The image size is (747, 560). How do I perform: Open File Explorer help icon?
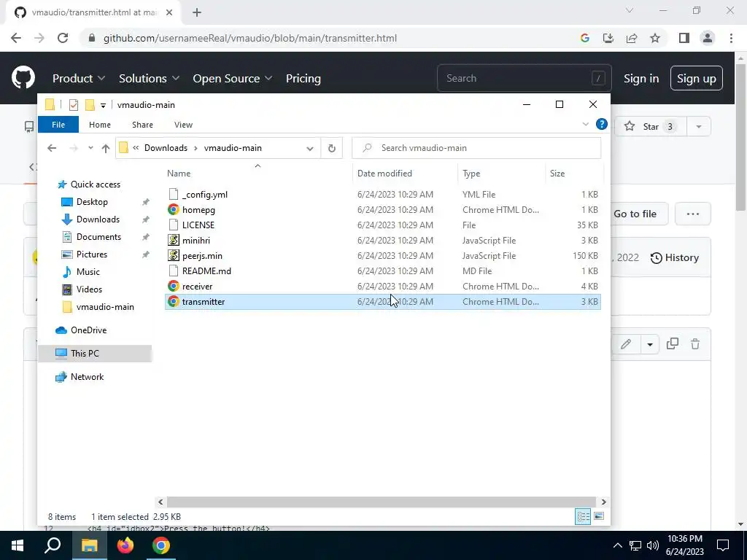(601, 124)
